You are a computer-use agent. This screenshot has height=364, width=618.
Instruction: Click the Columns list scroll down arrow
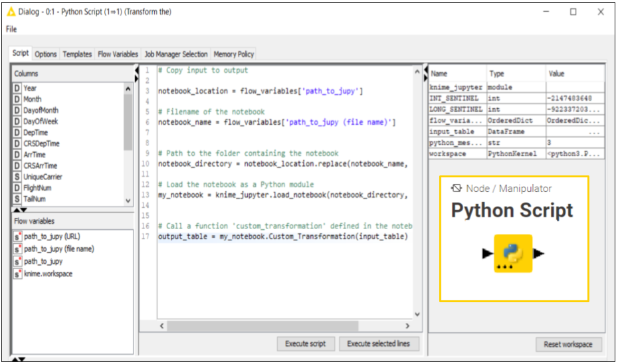click(x=128, y=200)
